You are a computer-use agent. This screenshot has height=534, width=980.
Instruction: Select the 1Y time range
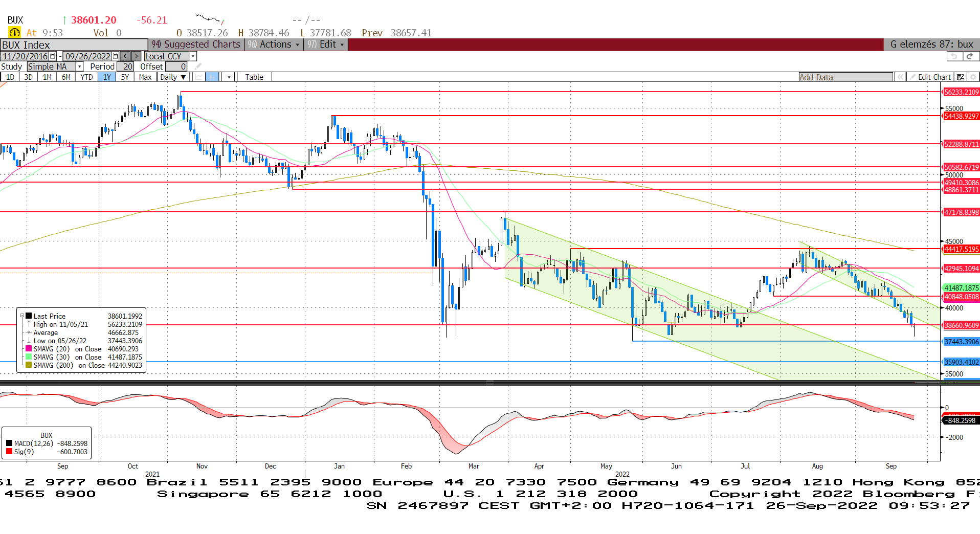[106, 77]
